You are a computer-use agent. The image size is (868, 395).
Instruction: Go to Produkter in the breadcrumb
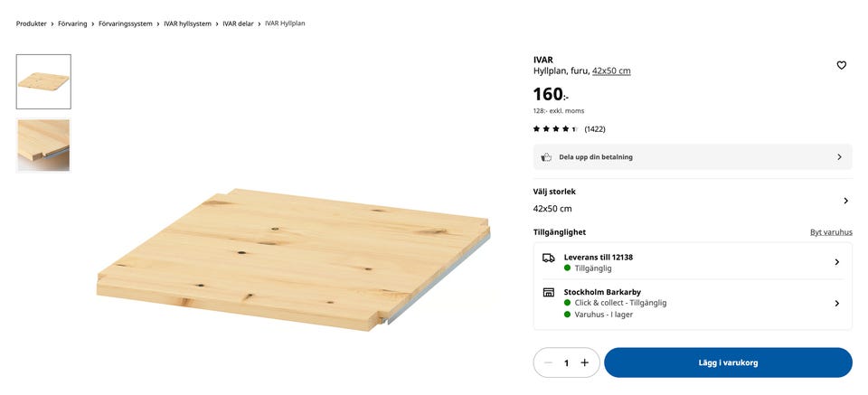(32, 24)
